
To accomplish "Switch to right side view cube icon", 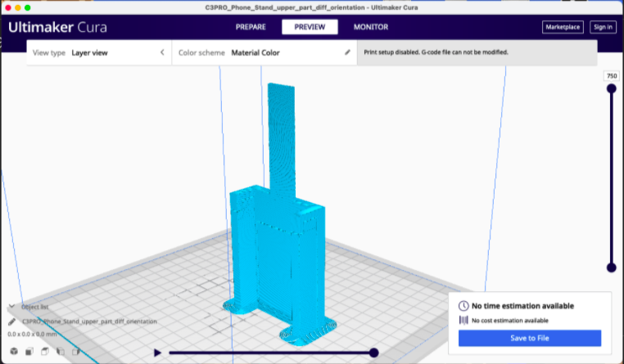I will (76, 351).
